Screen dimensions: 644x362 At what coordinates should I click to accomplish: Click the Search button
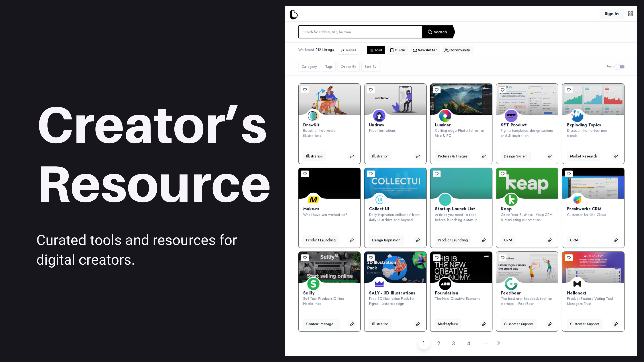(x=438, y=32)
